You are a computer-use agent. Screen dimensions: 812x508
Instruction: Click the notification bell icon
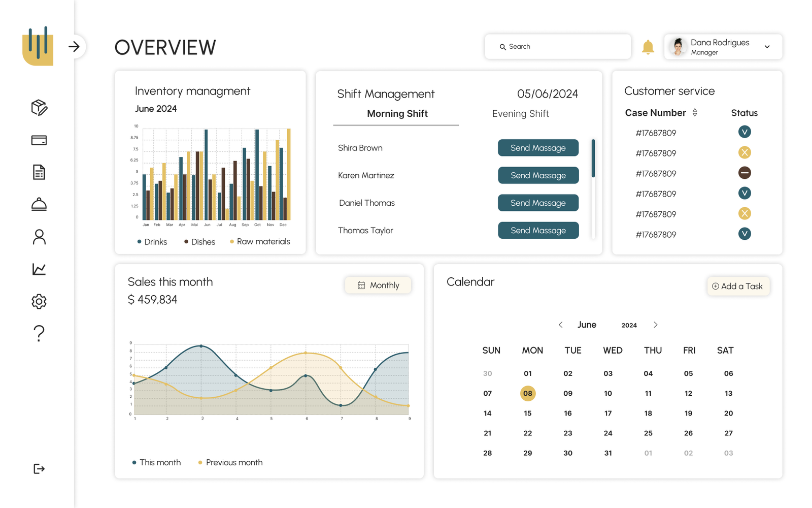tap(648, 47)
